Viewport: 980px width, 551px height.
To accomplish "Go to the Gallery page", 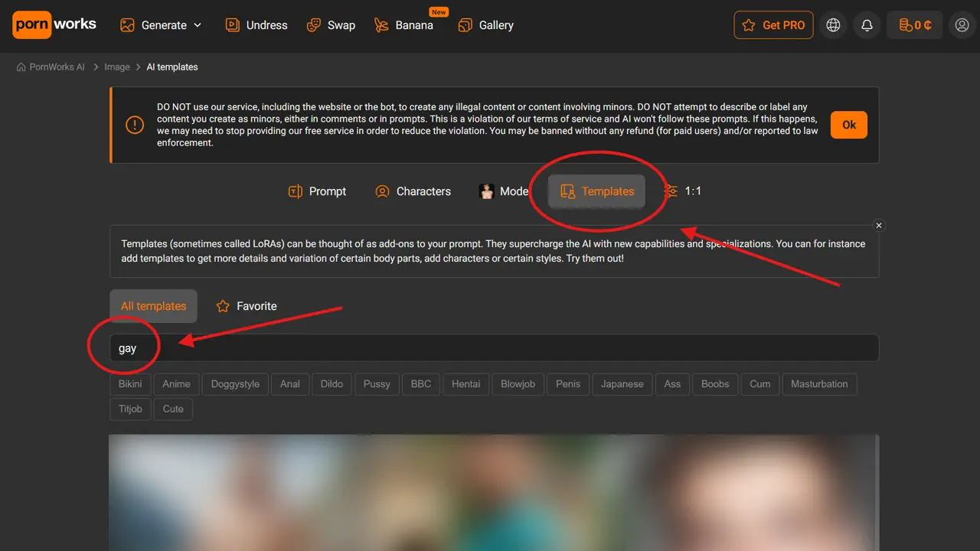I will pyautogui.click(x=485, y=25).
